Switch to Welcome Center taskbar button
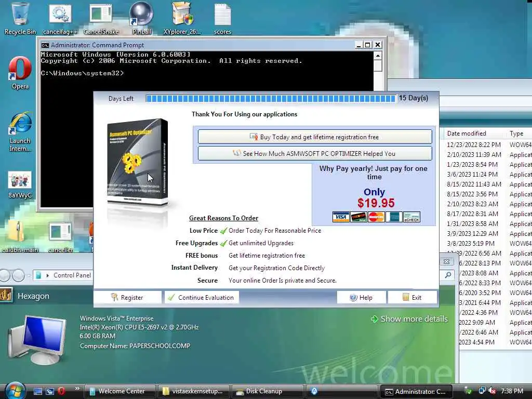 119,391
